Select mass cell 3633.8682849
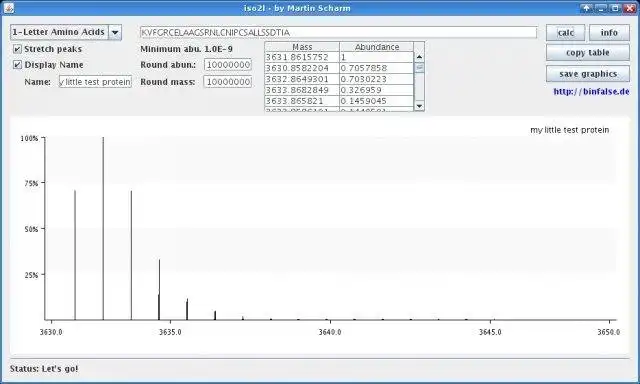640x384 pixels. pyautogui.click(x=302, y=90)
